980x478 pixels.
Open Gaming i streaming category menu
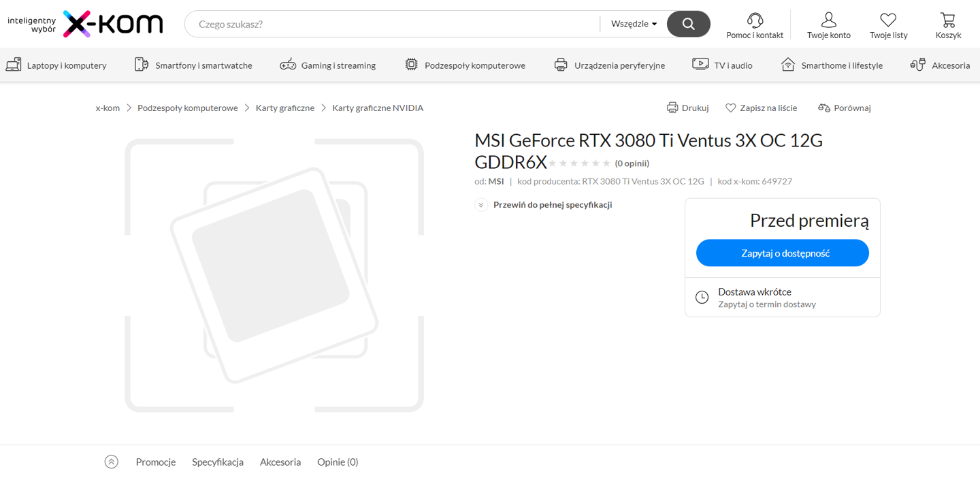327,65
